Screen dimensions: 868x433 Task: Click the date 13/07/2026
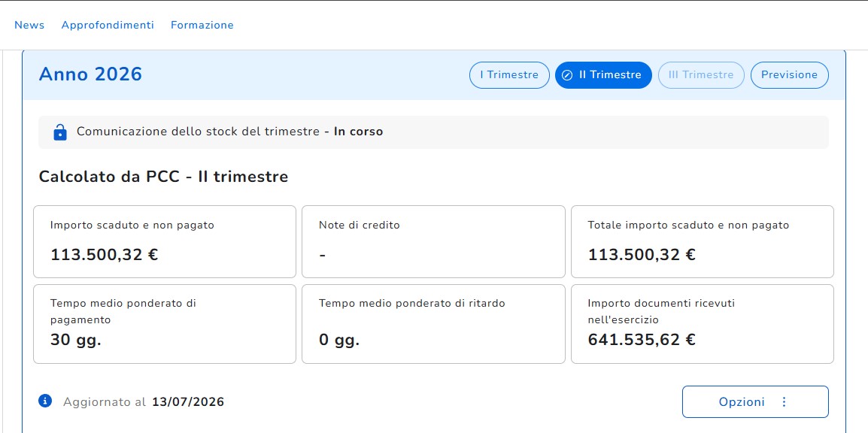pos(188,402)
